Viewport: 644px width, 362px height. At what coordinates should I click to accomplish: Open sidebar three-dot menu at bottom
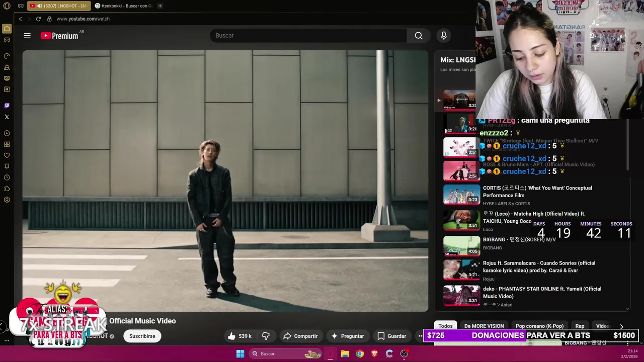(7, 340)
